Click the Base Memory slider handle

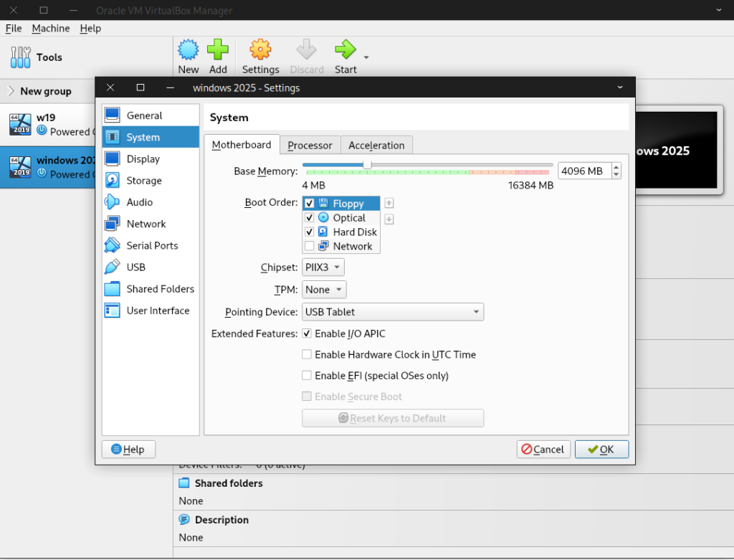click(368, 164)
